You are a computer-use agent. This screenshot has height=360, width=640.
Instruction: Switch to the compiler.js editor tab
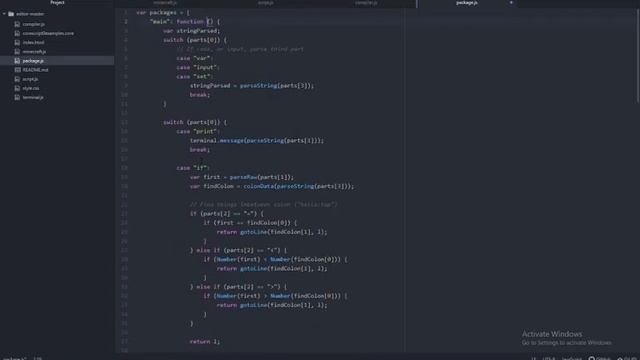tap(366, 3)
